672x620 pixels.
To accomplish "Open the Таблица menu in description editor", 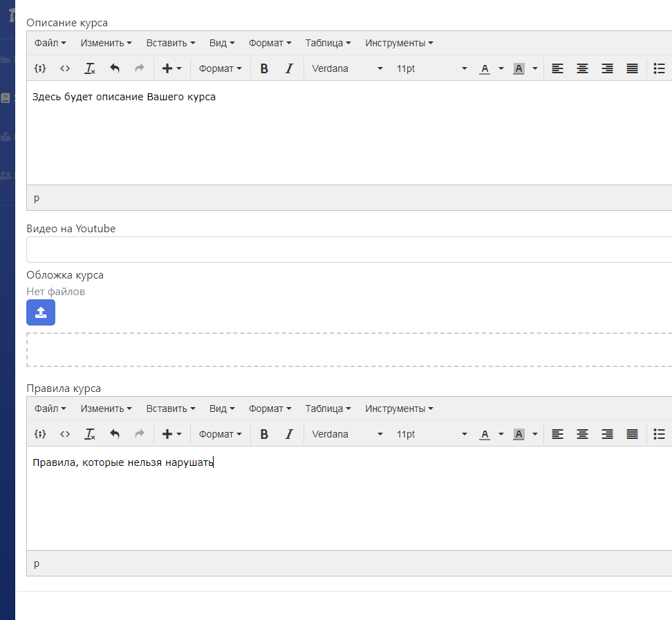I will [328, 43].
